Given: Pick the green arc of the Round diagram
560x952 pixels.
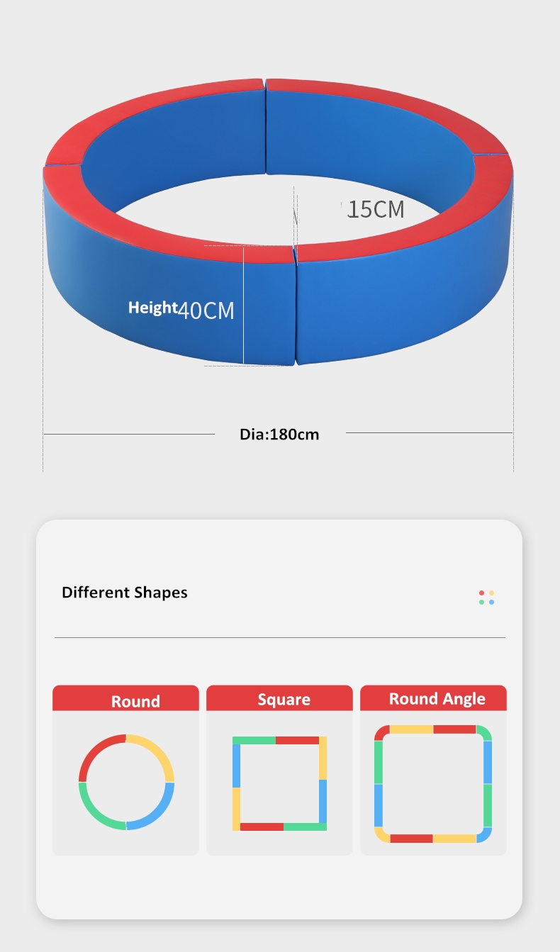Looking at the screenshot, I should [x=95, y=813].
